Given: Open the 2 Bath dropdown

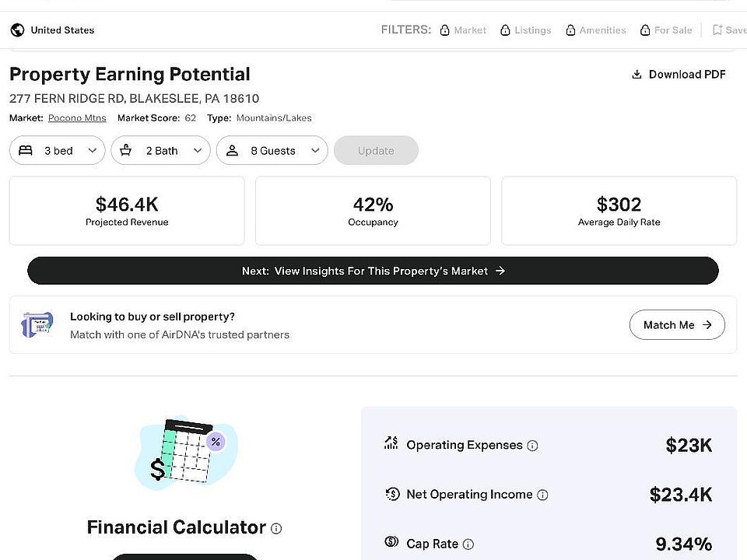Looking at the screenshot, I should click(160, 151).
